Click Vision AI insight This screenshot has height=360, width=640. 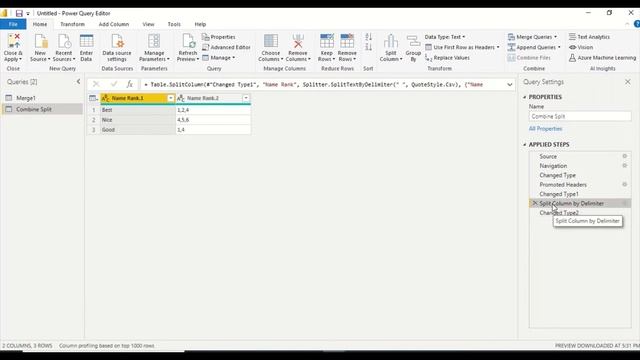(581, 47)
